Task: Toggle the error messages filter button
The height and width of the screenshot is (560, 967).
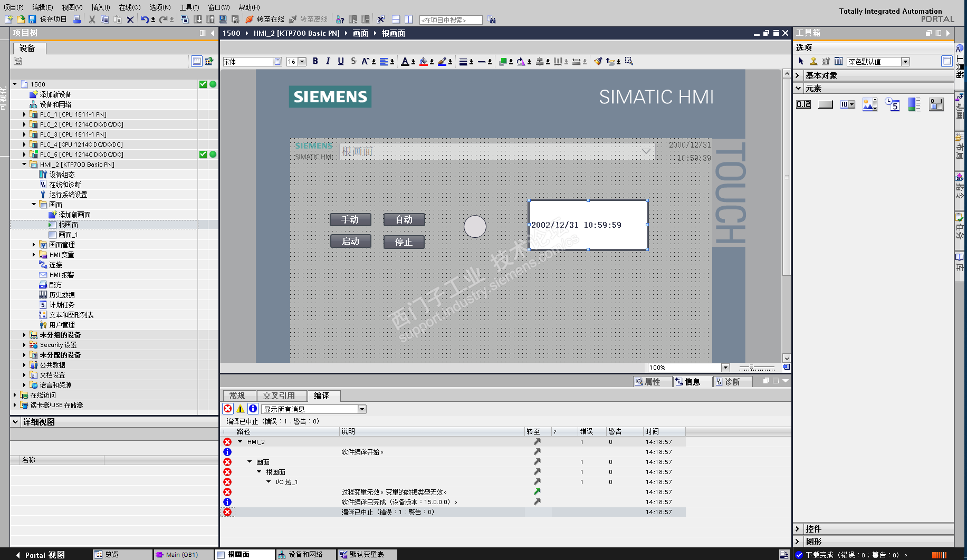Action: [x=228, y=409]
